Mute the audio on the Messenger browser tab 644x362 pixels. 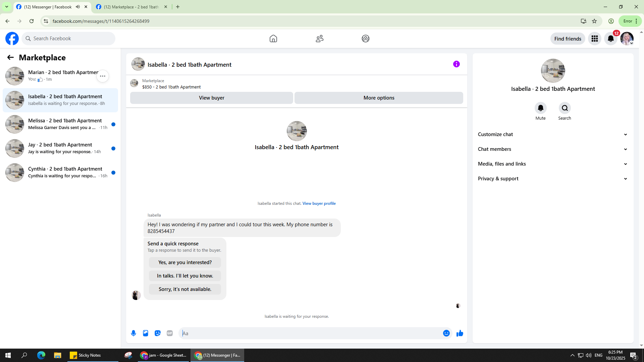pos(78,7)
